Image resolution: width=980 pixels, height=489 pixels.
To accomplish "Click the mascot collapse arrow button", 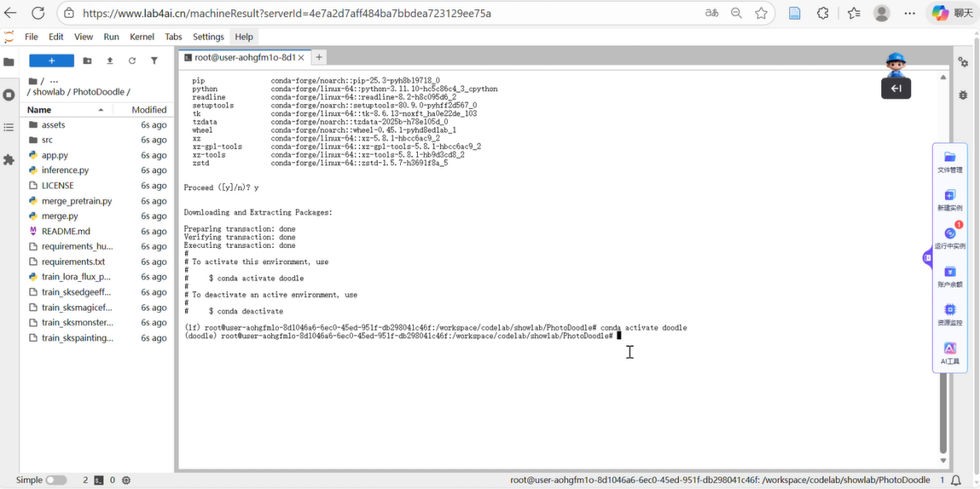I will (896, 89).
